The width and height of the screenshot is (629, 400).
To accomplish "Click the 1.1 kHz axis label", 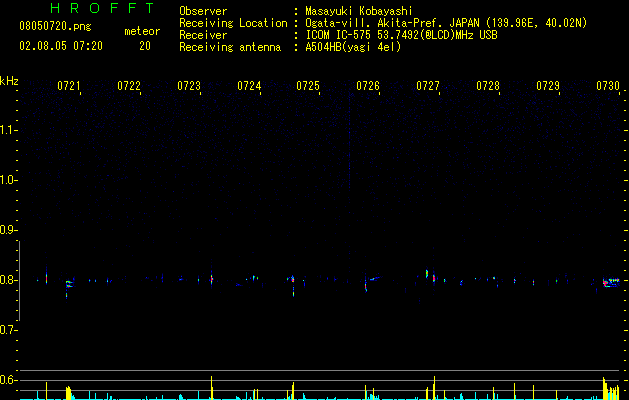I will click(x=9, y=130).
